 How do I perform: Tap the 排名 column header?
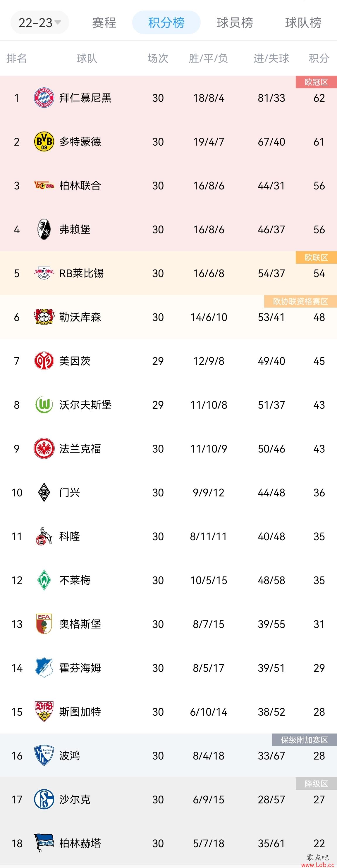point(16,58)
